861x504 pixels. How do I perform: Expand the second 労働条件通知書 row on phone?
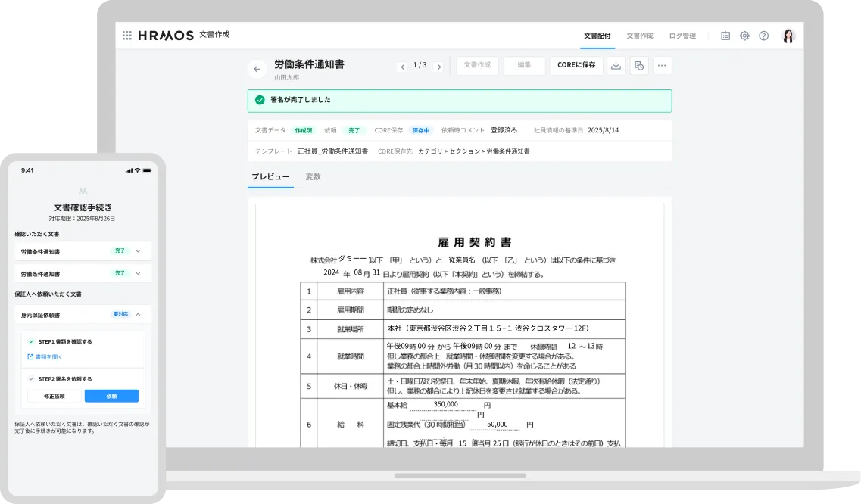point(138,273)
